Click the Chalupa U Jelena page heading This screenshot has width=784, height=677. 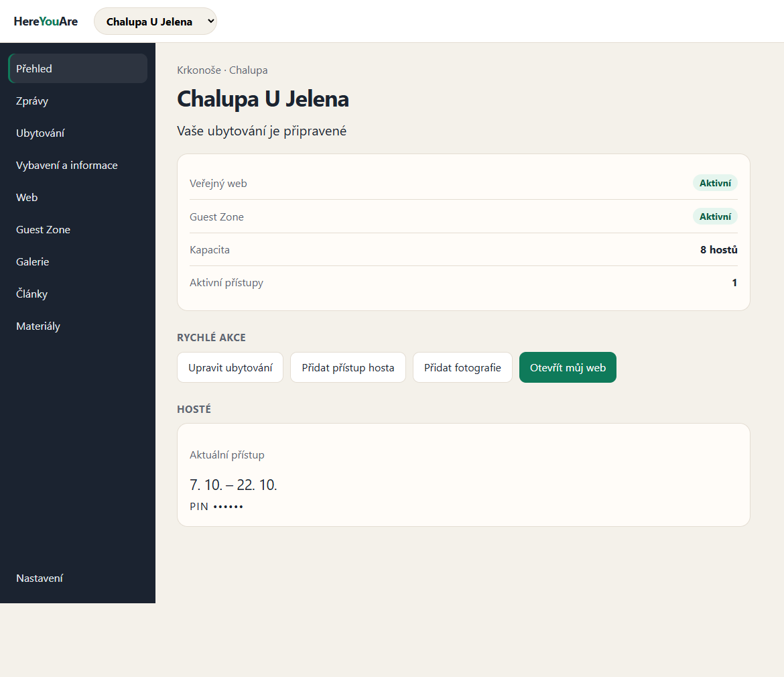pos(263,99)
